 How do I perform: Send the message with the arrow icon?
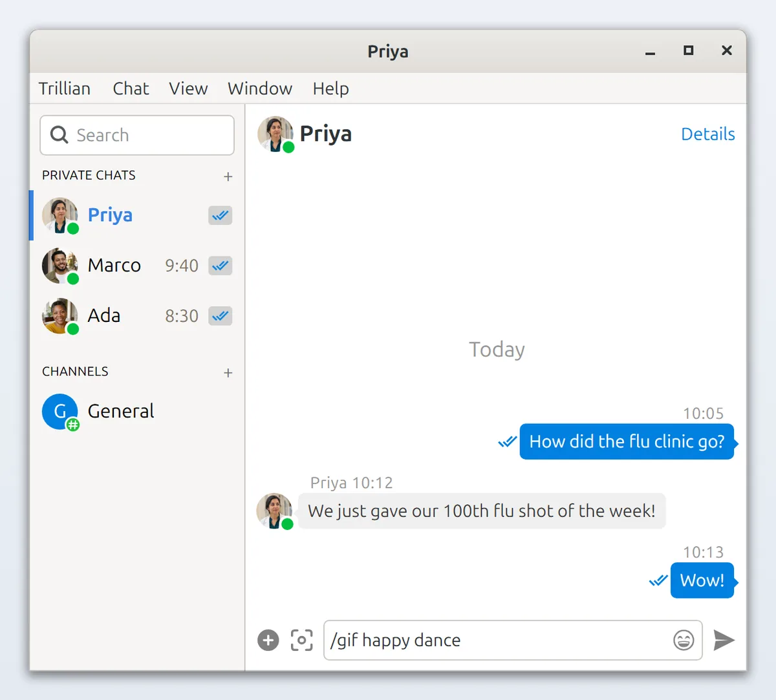click(x=724, y=640)
